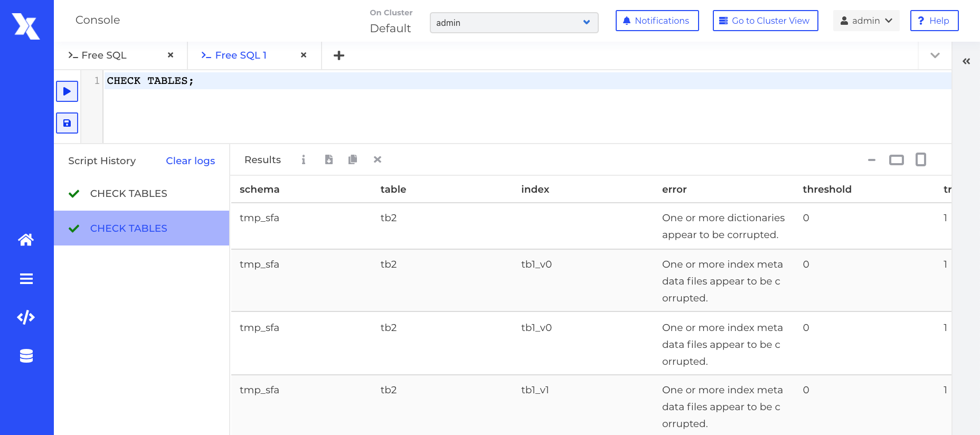Image resolution: width=980 pixels, height=435 pixels.
Task: Save the current SQL script
Action: click(x=67, y=123)
